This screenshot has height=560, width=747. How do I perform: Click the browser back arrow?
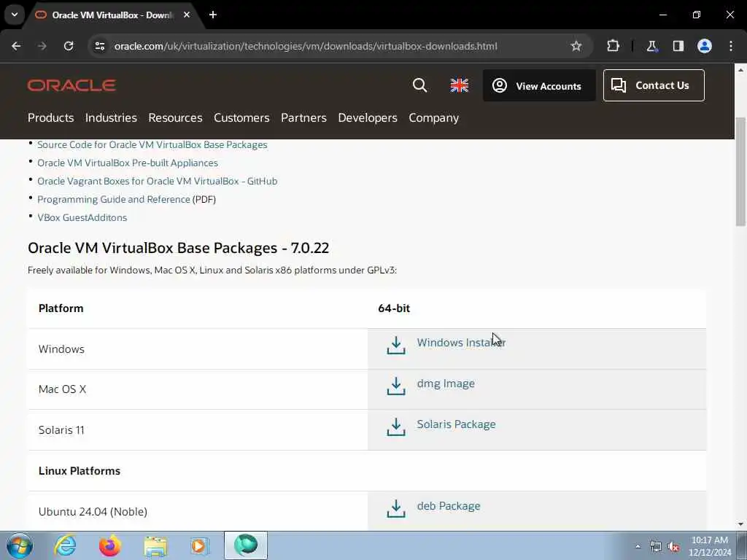coord(16,46)
